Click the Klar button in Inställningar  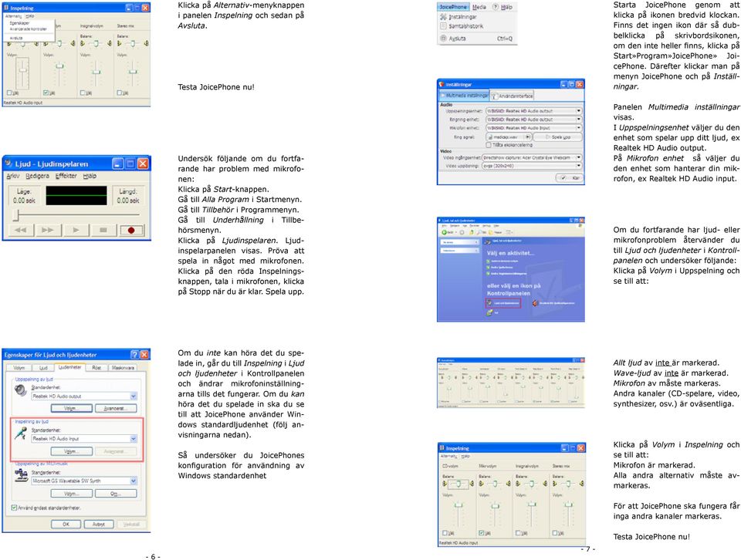(x=569, y=178)
